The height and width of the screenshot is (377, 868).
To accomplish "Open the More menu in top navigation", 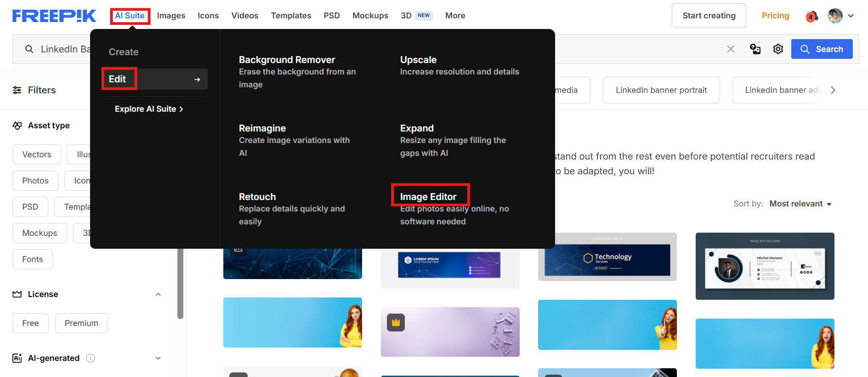I will (x=455, y=16).
